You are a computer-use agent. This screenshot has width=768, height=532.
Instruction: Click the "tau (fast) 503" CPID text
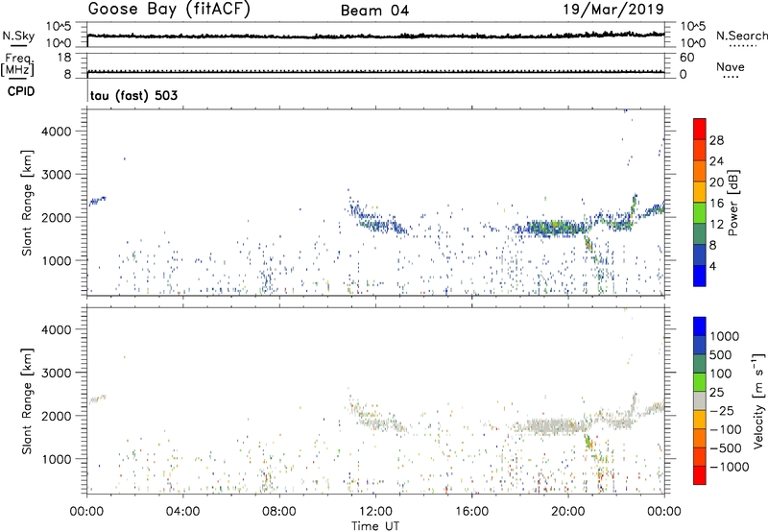pyautogui.click(x=133, y=95)
